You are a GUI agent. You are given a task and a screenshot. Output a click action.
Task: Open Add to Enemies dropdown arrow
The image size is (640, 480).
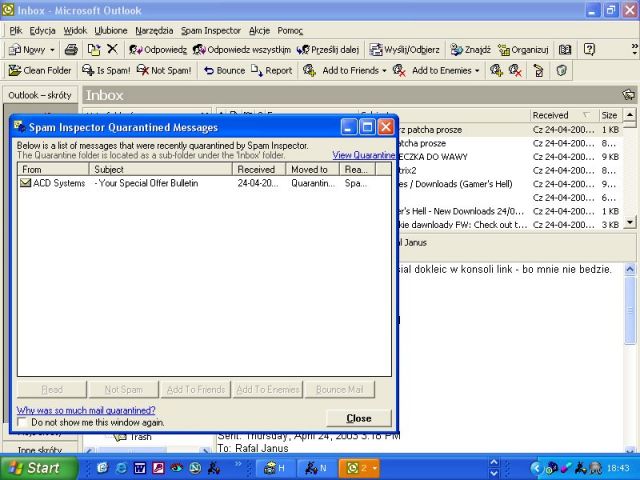(x=477, y=71)
